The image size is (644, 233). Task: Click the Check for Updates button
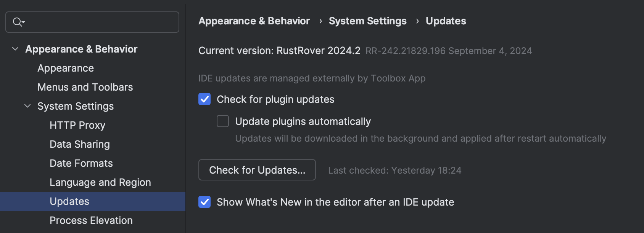click(x=257, y=170)
